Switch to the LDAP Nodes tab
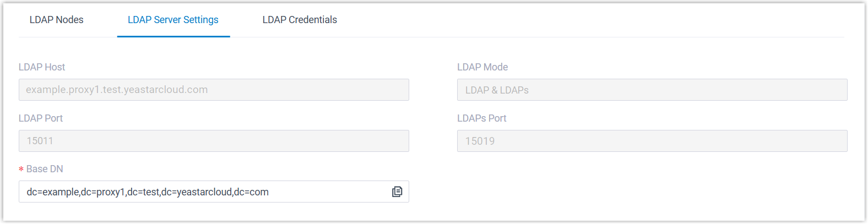This screenshot has width=868, height=224. pos(56,20)
